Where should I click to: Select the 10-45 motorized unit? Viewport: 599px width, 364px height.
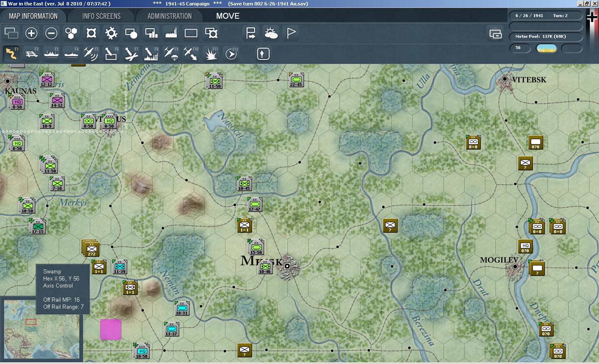244,184
